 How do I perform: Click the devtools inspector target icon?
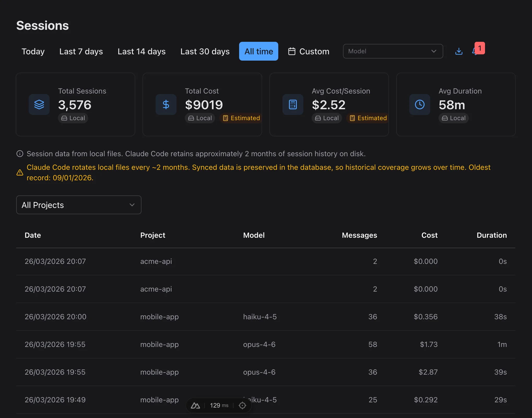pos(243,405)
